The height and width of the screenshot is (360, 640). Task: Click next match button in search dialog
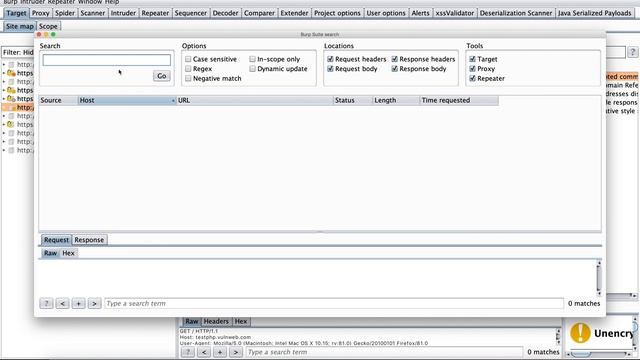tap(94, 304)
